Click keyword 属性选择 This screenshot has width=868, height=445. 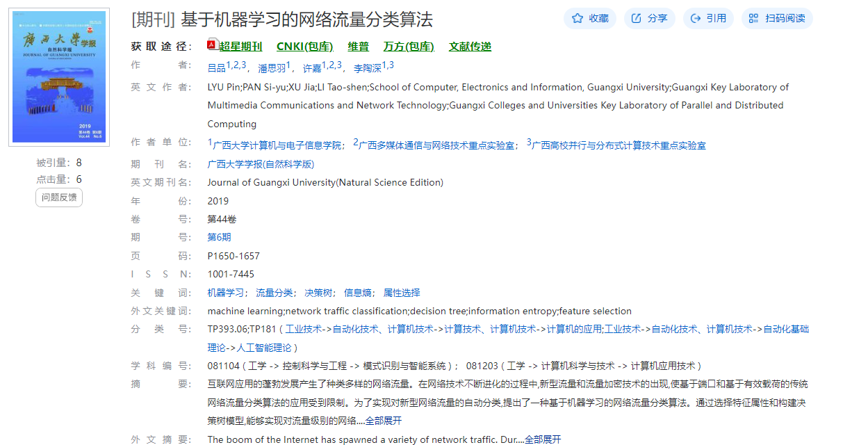pyautogui.click(x=402, y=293)
